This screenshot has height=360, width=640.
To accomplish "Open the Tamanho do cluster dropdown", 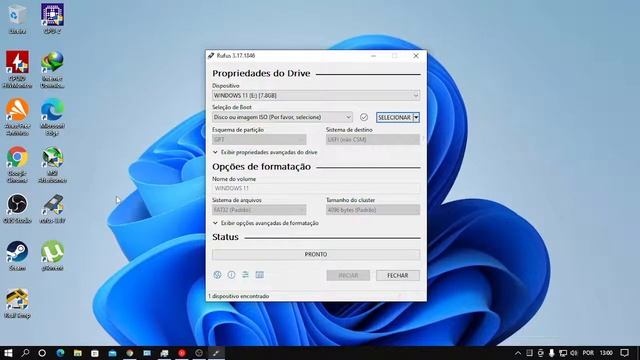I will click(x=373, y=210).
